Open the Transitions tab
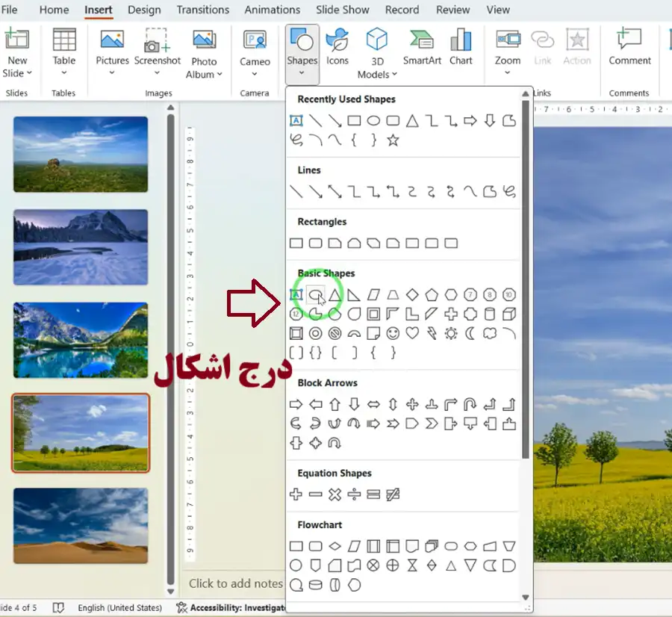This screenshot has height=617, width=672. coord(202,10)
